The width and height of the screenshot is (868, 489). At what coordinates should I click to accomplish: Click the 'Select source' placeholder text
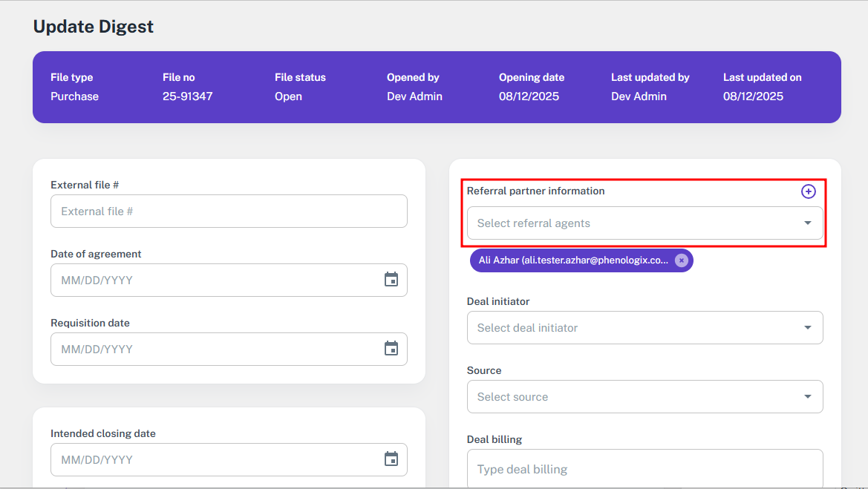point(512,397)
